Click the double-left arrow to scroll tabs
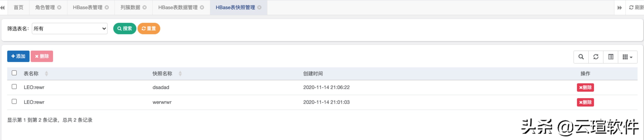The width and height of the screenshot is (644, 140). tap(3, 7)
